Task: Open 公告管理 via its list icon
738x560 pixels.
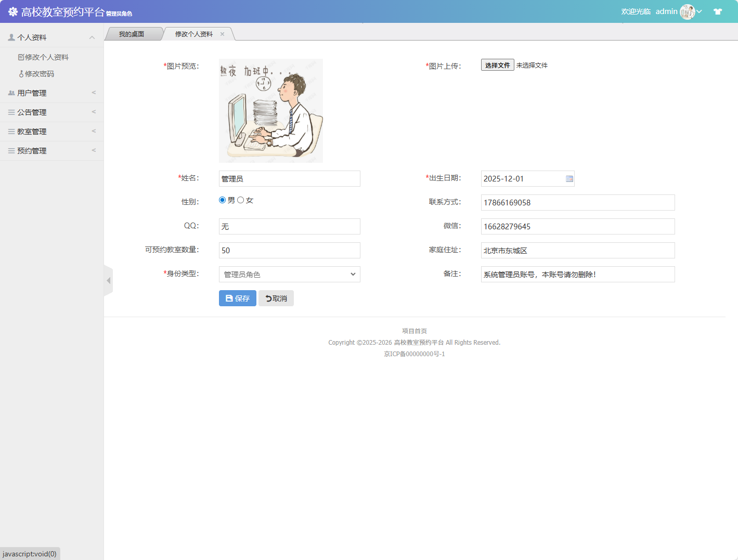Action: pyautogui.click(x=10, y=112)
